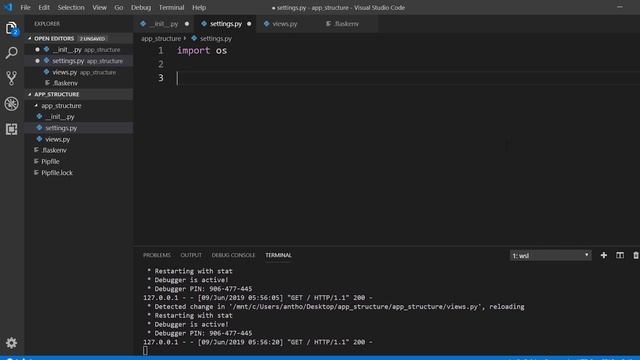Image resolution: width=640 pixels, height=360 pixels.
Task: Open .flaskenv in Open Editors list
Action: point(79,83)
